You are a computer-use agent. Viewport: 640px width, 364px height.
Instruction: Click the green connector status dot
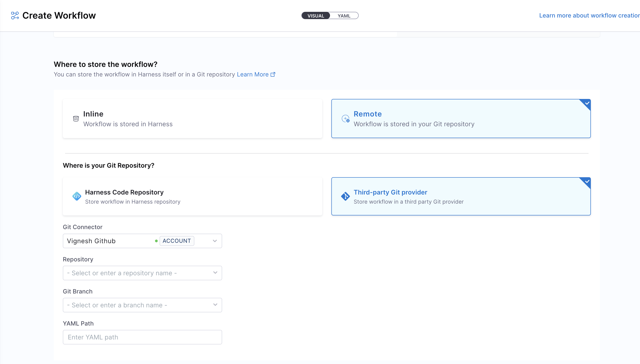pos(156,241)
